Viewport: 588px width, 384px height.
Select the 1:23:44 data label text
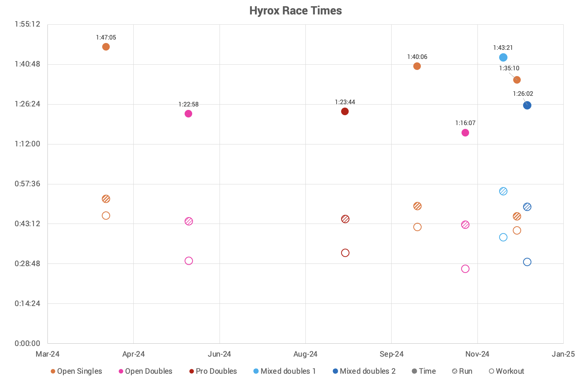[x=345, y=102]
